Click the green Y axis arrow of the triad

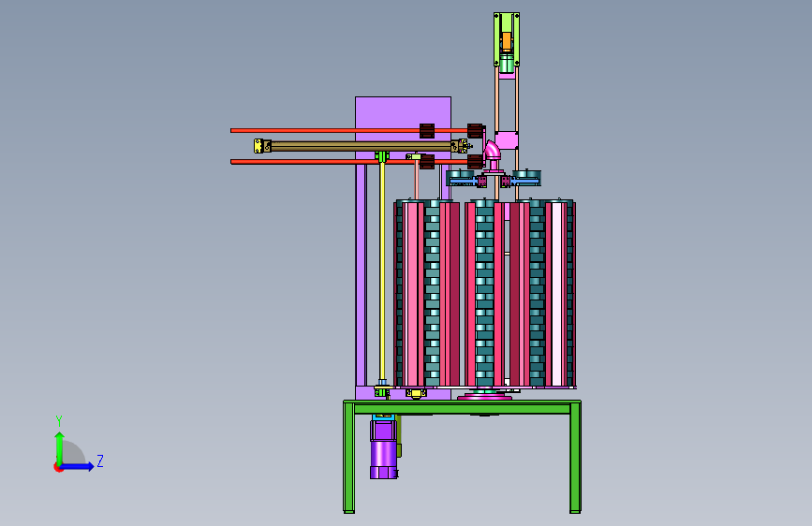point(60,448)
